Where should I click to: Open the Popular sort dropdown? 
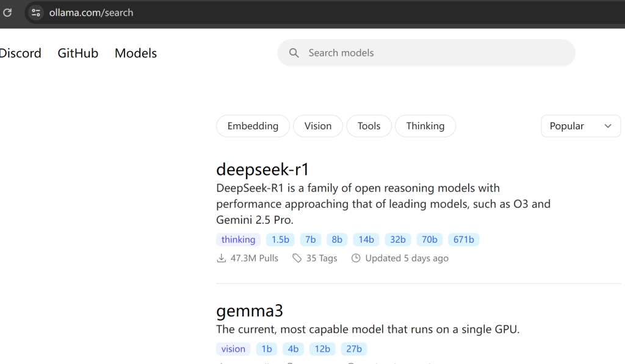click(580, 126)
